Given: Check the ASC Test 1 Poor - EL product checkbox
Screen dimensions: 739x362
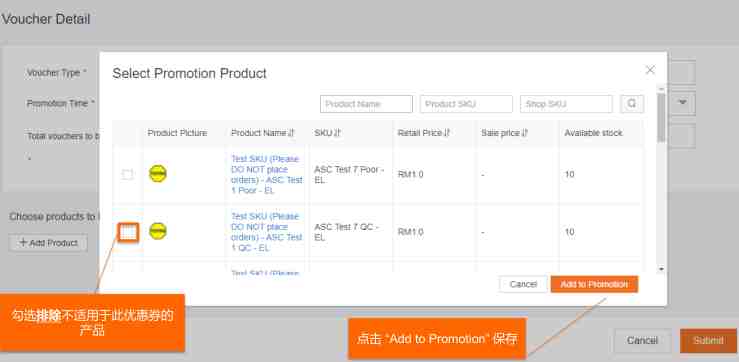Looking at the screenshot, I should 127,174.
